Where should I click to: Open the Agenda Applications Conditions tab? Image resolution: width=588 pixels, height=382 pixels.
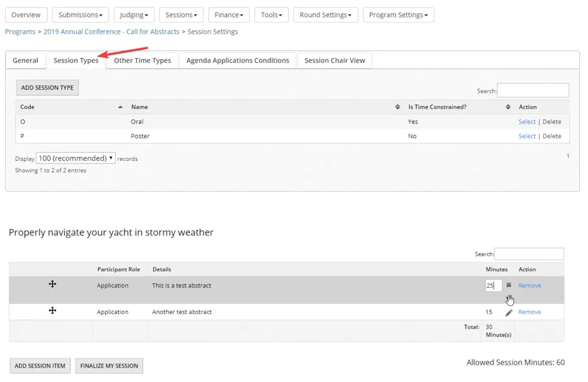(x=238, y=60)
